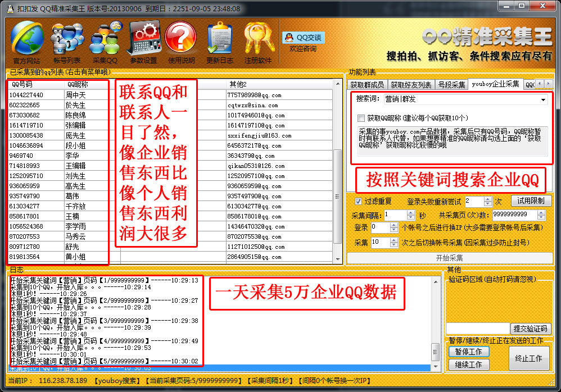
Task: Select the youboy企业采集 tab
Action: [x=496, y=84]
